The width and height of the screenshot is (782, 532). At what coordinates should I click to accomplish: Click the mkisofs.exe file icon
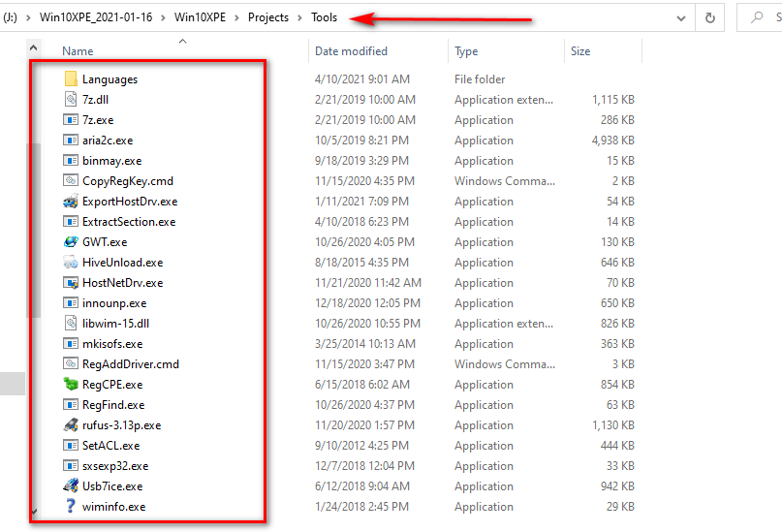coord(71,344)
